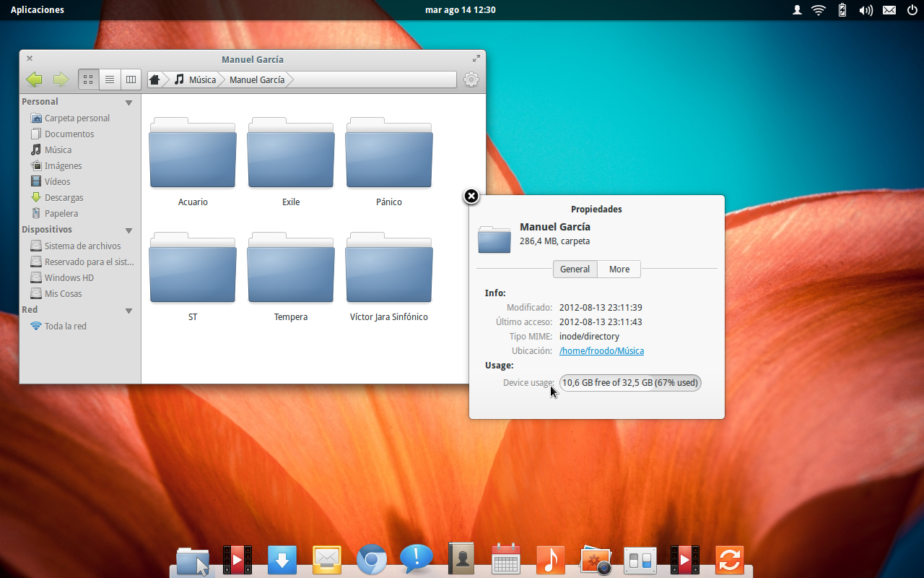Click the Device usage bar
Screen dimensions: 924x578
[629, 382]
